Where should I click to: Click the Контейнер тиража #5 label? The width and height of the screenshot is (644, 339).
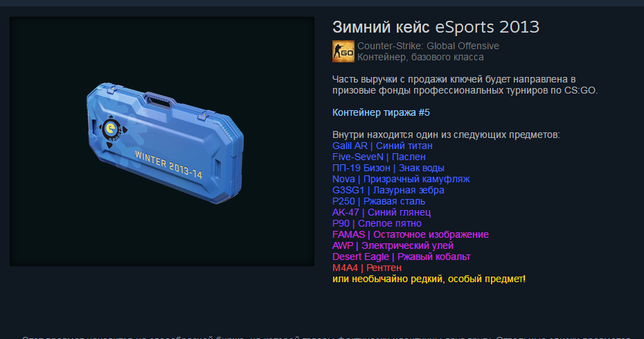381,112
